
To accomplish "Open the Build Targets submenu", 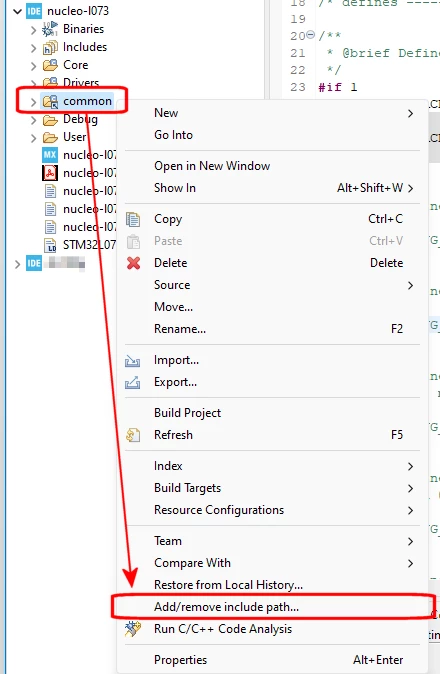I will pyautogui.click(x=272, y=488).
